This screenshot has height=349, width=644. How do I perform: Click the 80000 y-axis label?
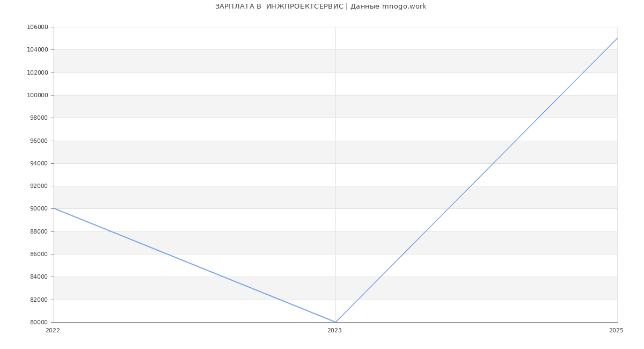tap(39, 323)
